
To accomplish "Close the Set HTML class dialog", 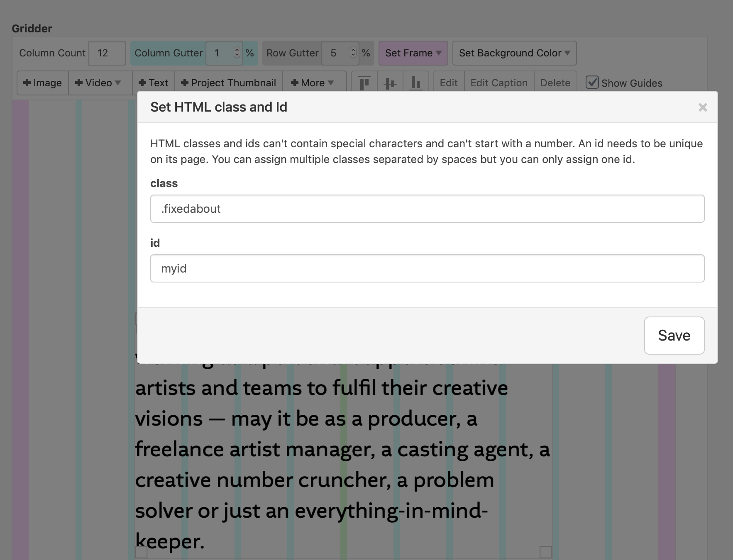I will click(x=702, y=107).
